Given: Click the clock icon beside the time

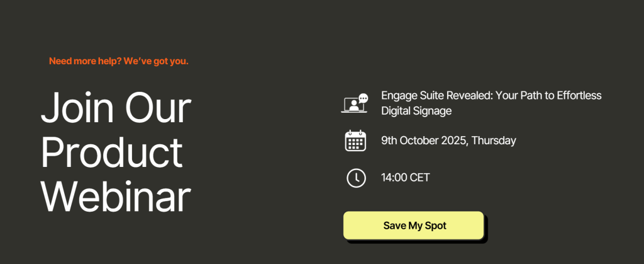Looking at the screenshot, I should pos(356,178).
